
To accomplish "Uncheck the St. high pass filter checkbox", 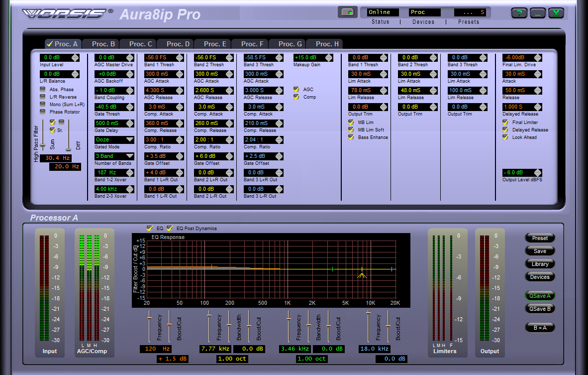I will point(53,130).
